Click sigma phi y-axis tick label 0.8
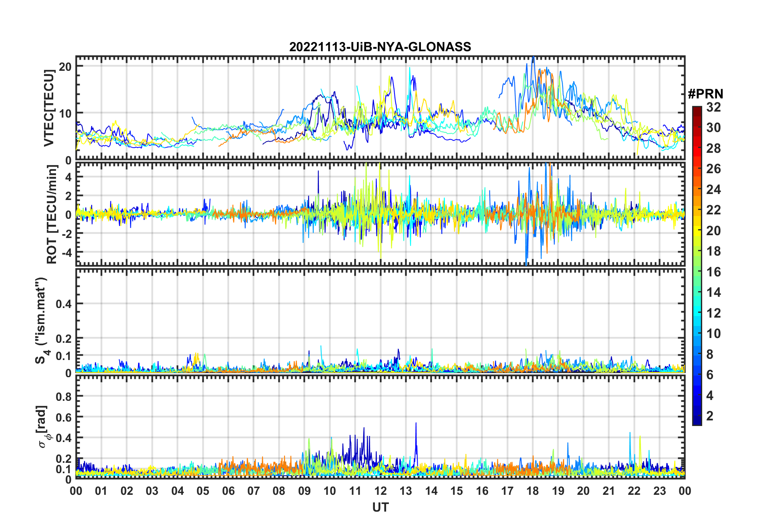This screenshot has width=761, height=532. tap(64, 396)
